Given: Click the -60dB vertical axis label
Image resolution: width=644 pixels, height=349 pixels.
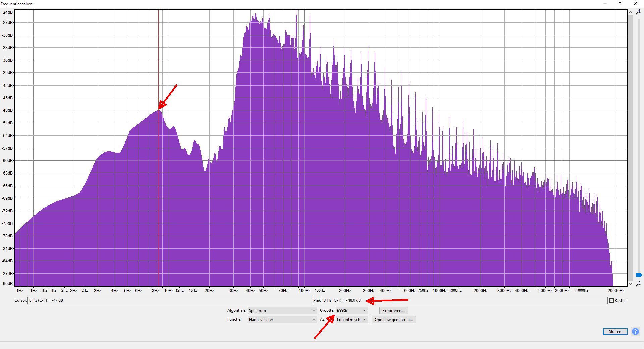Looking at the screenshot, I should (7, 160).
